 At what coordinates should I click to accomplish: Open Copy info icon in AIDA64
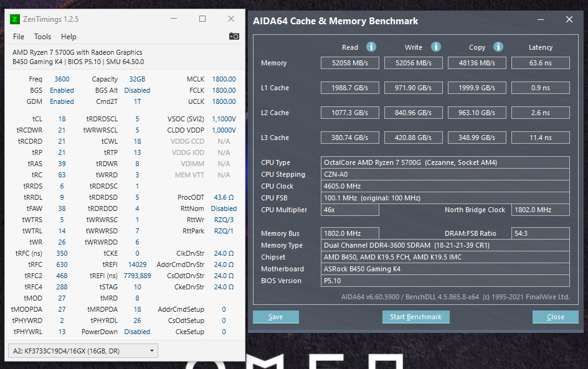498,47
